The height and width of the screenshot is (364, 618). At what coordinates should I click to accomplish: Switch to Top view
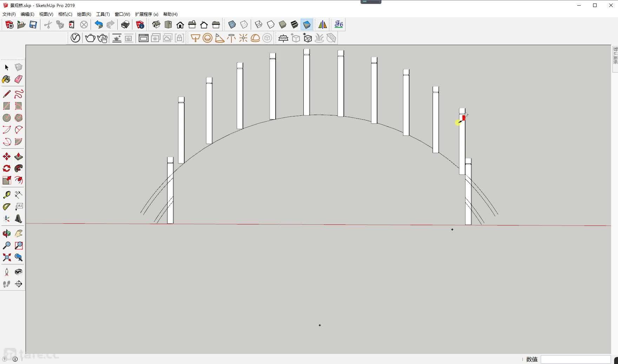tap(168, 25)
